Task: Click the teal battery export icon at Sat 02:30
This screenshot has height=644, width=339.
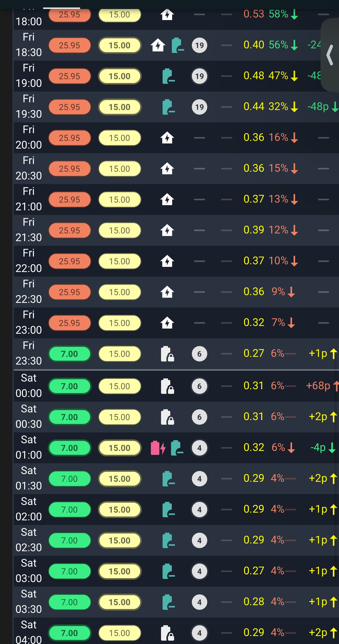Action: 168,540
